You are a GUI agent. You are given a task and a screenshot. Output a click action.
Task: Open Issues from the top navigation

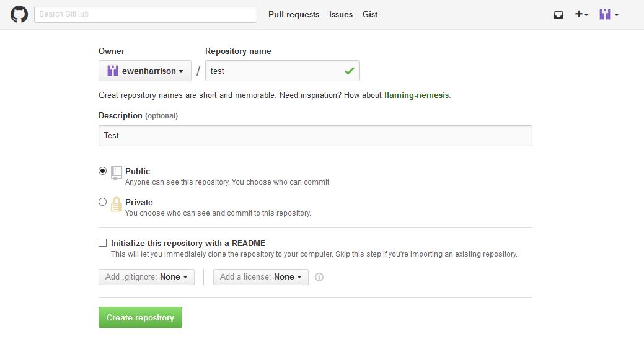click(341, 14)
